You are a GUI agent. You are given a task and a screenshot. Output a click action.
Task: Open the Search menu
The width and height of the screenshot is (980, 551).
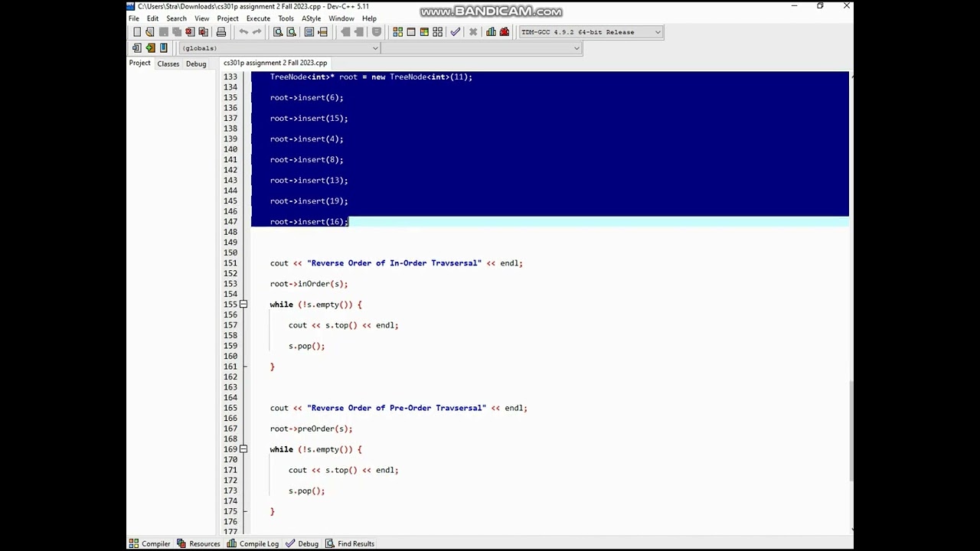click(x=176, y=18)
